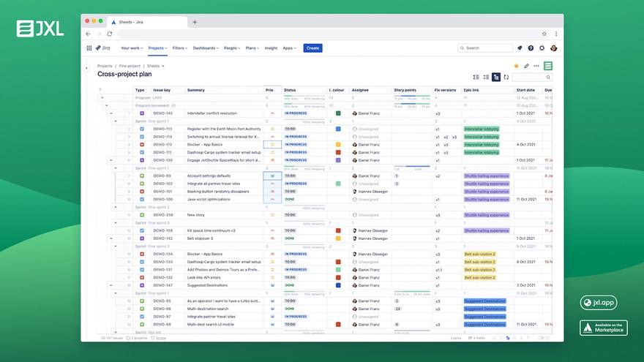Click the pencil edit sheet icon
Screen dimensions: 644x362
[526, 66]
